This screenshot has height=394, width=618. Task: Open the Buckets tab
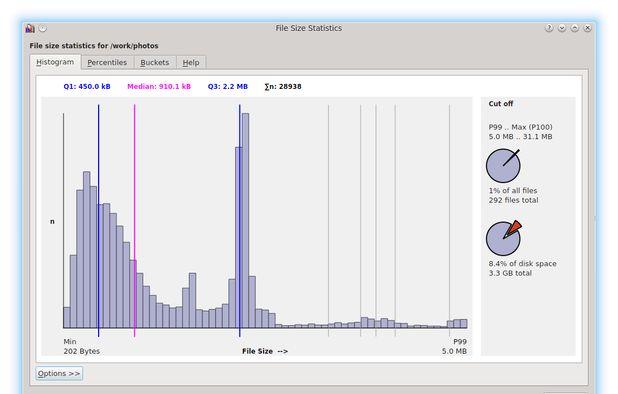pyautogui.click(x=154, y=62)
